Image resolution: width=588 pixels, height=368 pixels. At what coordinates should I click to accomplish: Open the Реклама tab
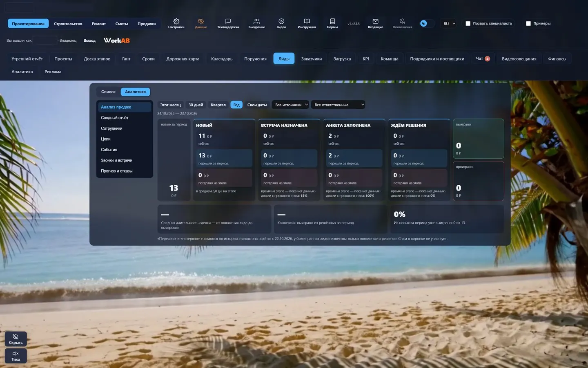53,72
